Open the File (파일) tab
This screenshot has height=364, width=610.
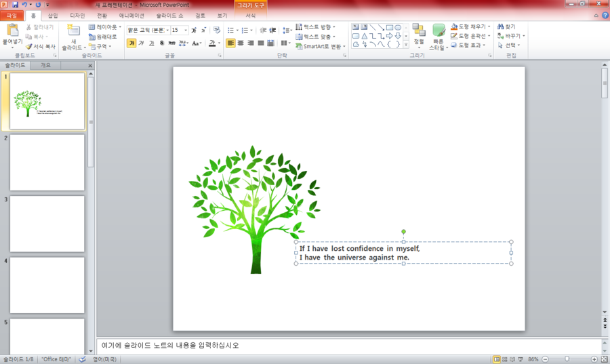pyautogui.click(x=12, y=16)
